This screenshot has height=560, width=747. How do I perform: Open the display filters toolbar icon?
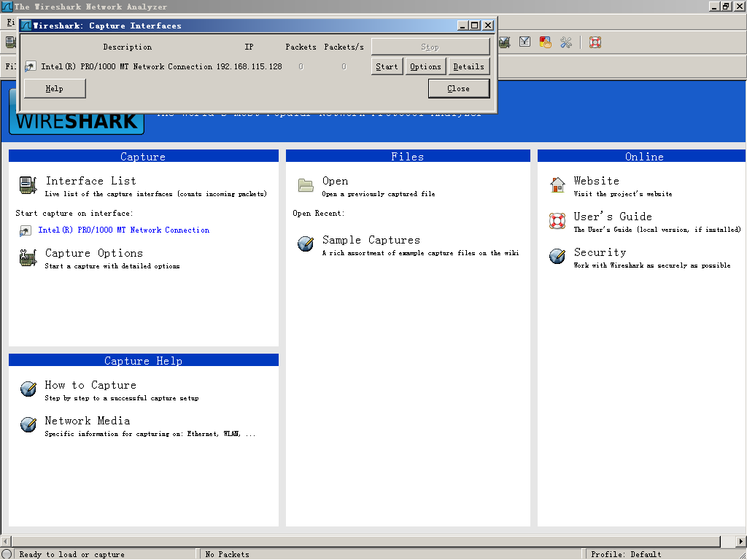tap(525, 42)
